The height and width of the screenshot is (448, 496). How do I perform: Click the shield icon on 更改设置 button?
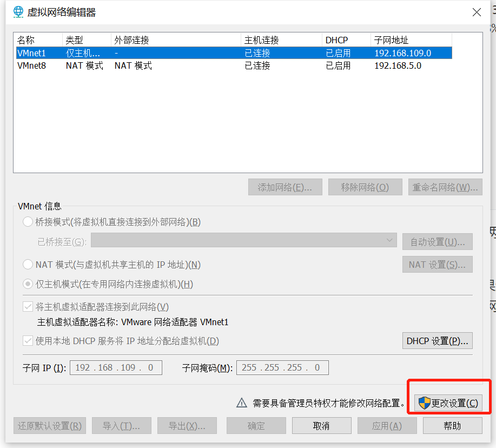(425, 403)
